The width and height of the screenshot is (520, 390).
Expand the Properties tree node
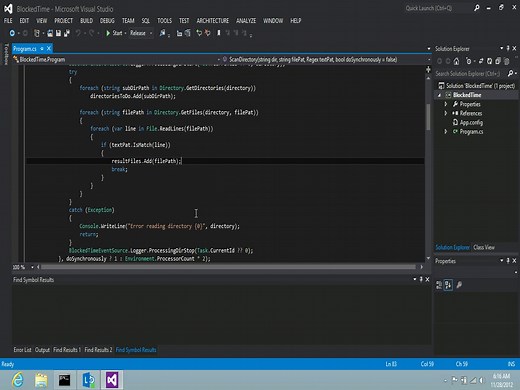pyautogui.click(x=446, y=104)
